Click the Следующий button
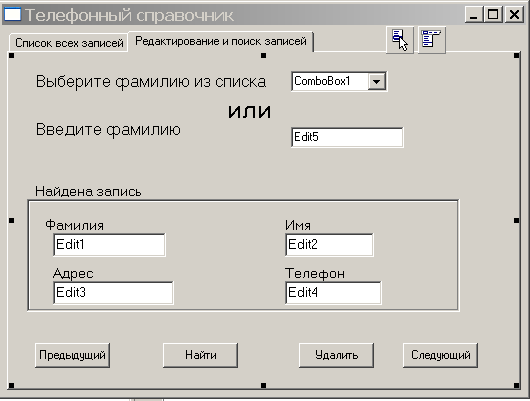Viewport: 530px width, 401px height. (x=440, y=355)
